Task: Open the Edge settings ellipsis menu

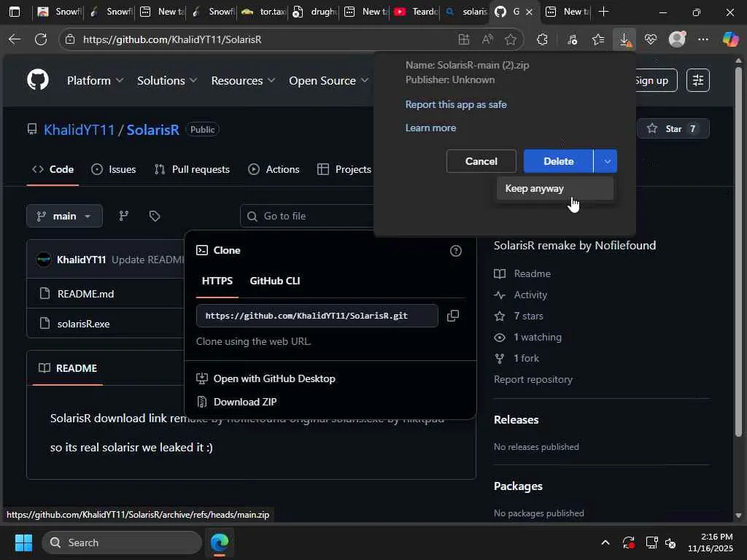Action: [x=703, y=39]
